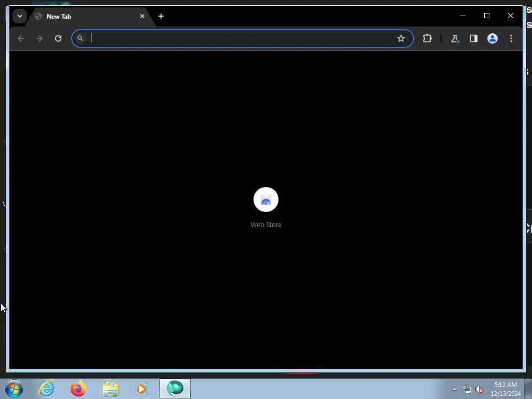Close the browser window
532x399 pixels.
(510, 16)
